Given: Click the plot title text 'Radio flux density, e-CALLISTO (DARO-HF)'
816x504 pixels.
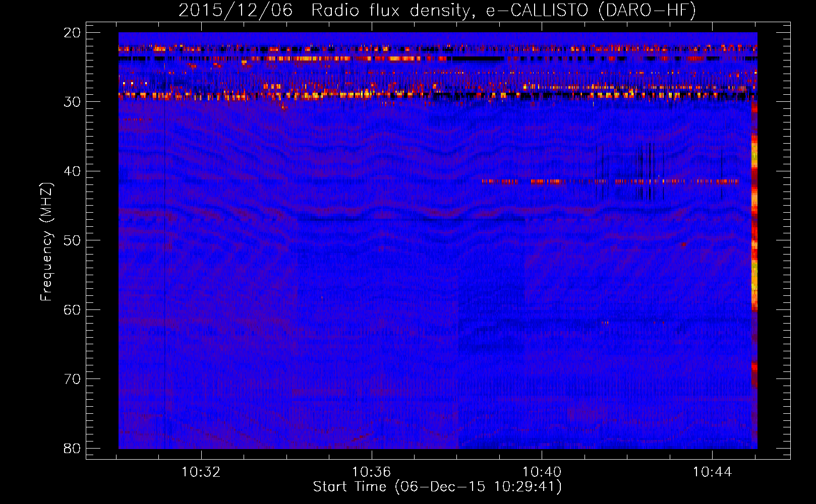Looking at the screenshot, I should point(504,11).
